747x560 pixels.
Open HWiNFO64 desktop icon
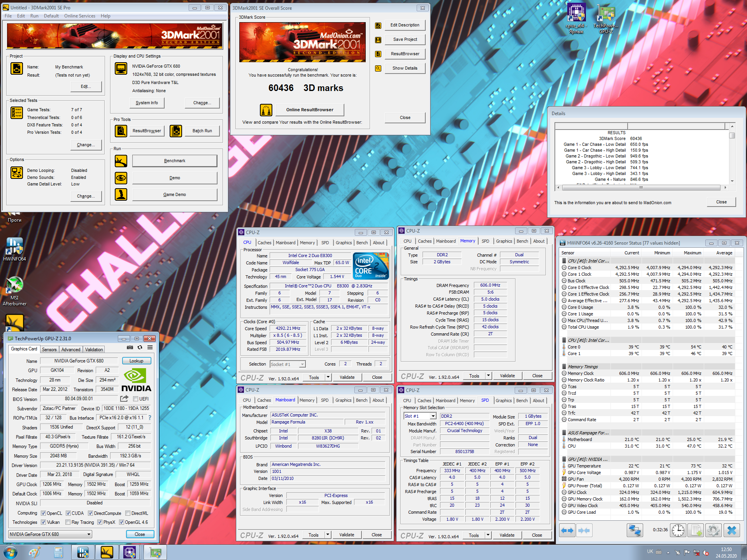[14, 249]
